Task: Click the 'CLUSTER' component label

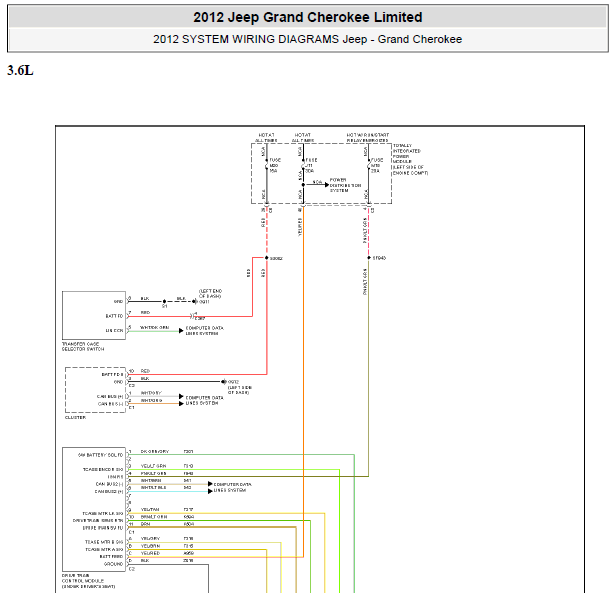Action: pos(75,417)
